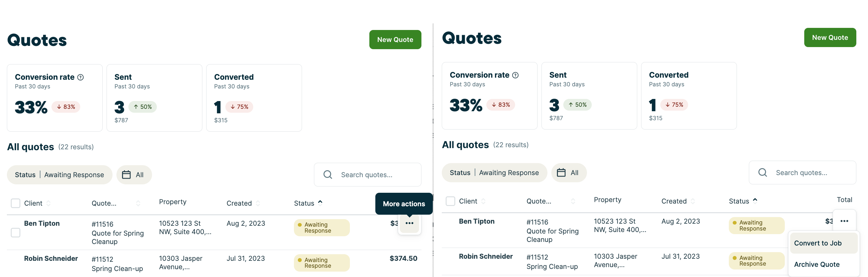Select Convert to Job from the menu
The image size is (868, 277).
click(x=818, y=243)
